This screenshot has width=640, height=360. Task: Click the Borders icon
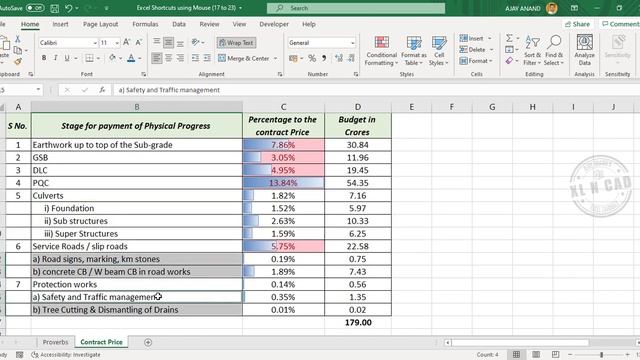coord(89,58)
